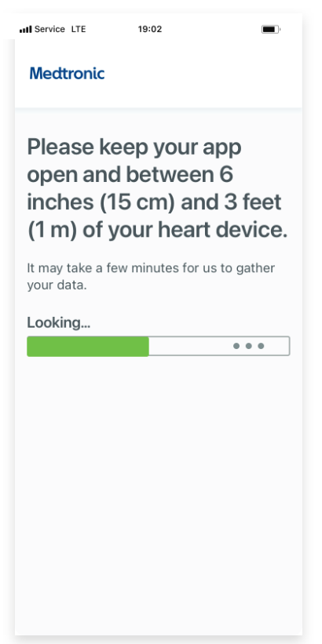
Task: Tap the Service carrier label
Action: (49, 29)
